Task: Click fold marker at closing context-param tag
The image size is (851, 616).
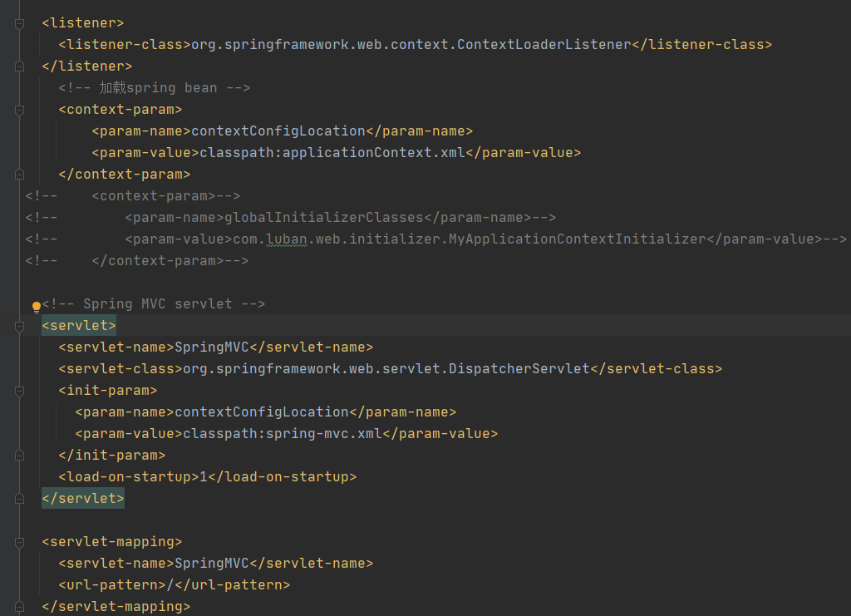Action: pyautogui.click(x=20, y=175)
